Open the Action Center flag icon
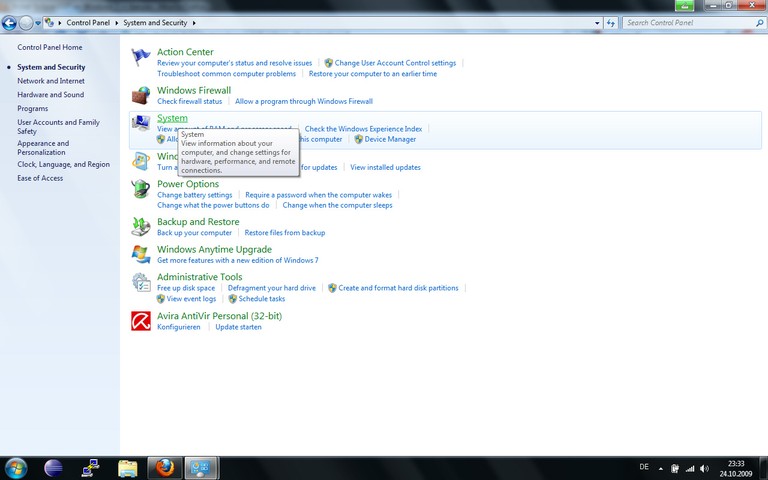This screenshot has width=768, height=480. point(141,57)
